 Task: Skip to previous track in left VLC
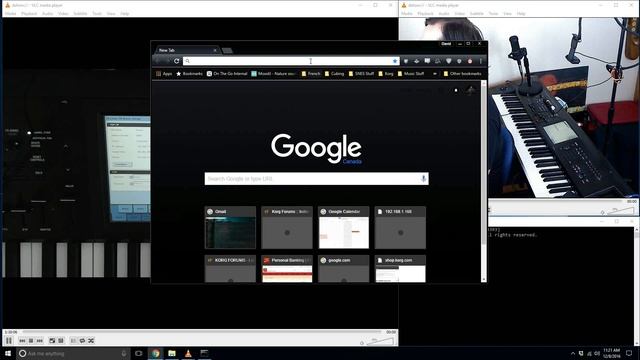coord(22,340)
